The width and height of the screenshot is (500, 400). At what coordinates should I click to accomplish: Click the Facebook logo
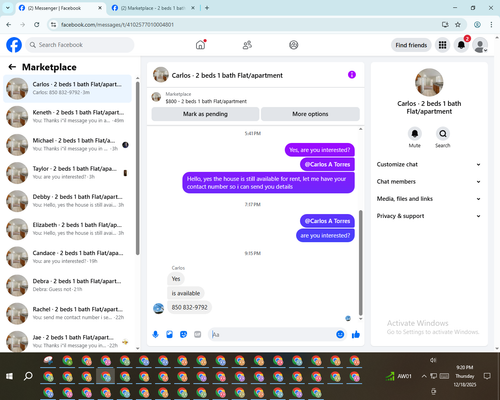(x=14, y=45)
